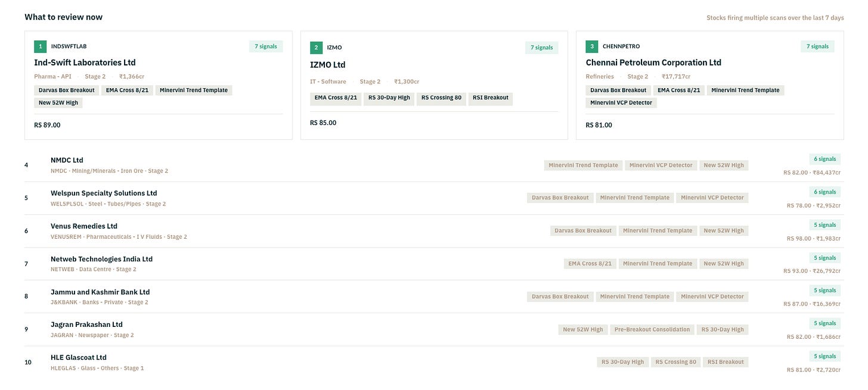Viewport: 868px width, 390px height.
Task: Click 5 signals badge in Netweb row
Action: pos(825,258)
